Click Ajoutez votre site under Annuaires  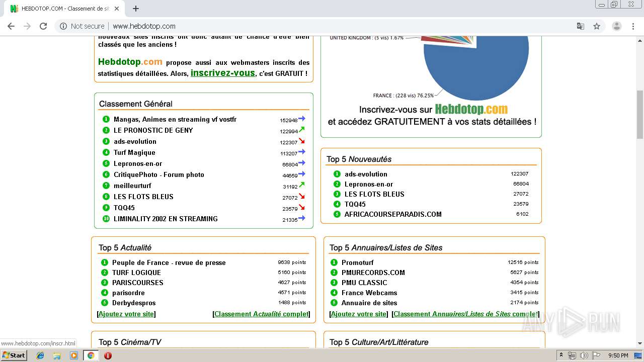(359, 314)
